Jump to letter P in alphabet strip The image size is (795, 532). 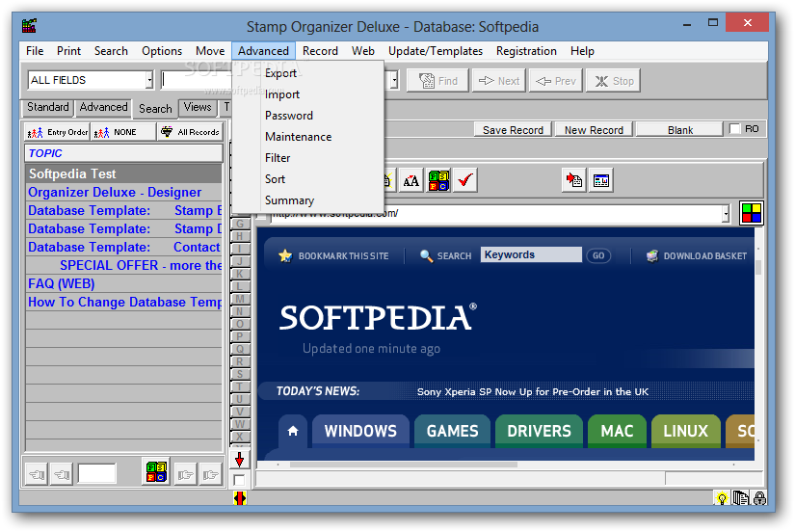[x=239, y=336]
